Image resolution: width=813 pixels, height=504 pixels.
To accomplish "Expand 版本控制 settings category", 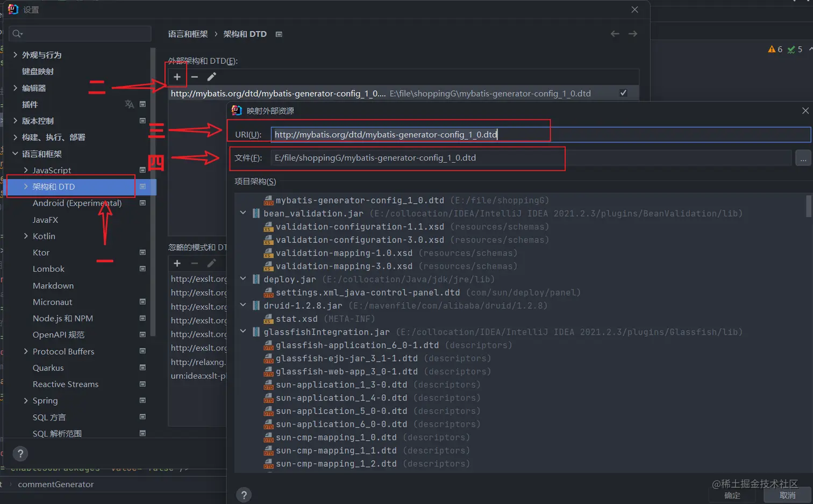I will (x=15, y=121).
